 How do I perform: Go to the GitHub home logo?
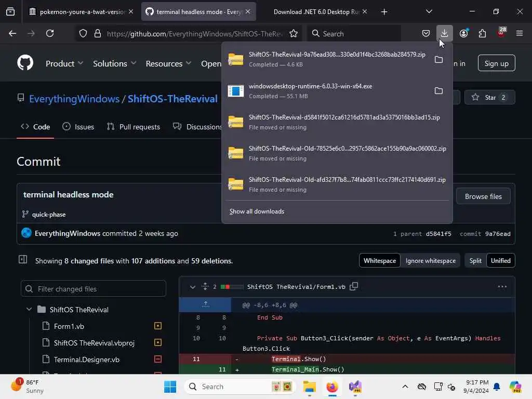25,63
